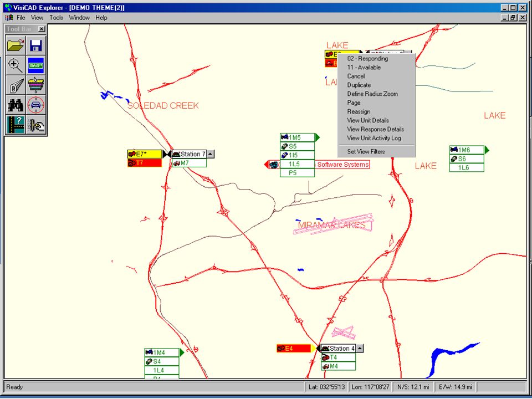Screen dimensions: 532x399
Task: Click the S5 unit label
Action: 297,146
